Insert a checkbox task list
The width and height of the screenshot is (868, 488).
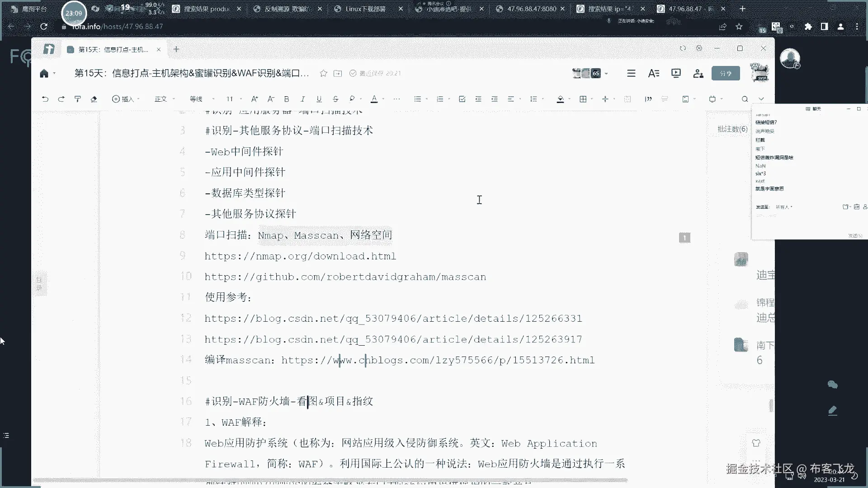462,99
